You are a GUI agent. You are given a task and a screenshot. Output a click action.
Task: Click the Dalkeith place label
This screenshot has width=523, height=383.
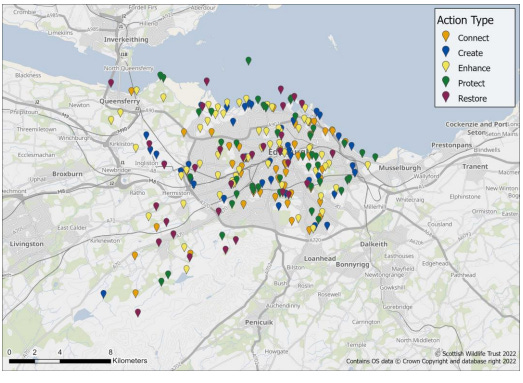[374, 244]
